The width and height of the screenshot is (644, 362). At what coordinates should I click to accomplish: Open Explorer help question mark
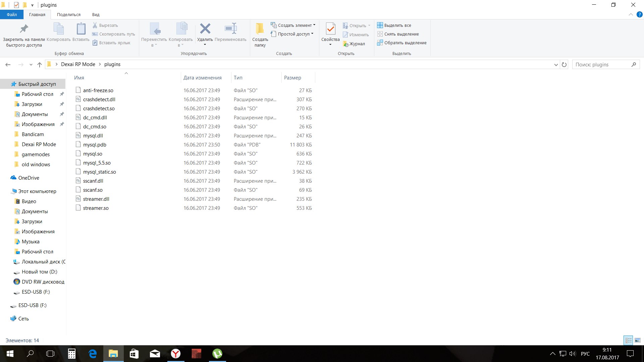[x=640, y=14]
